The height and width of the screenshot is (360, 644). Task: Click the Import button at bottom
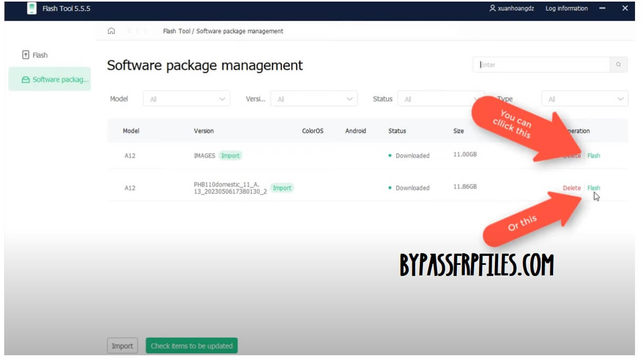tap(122, 346)
